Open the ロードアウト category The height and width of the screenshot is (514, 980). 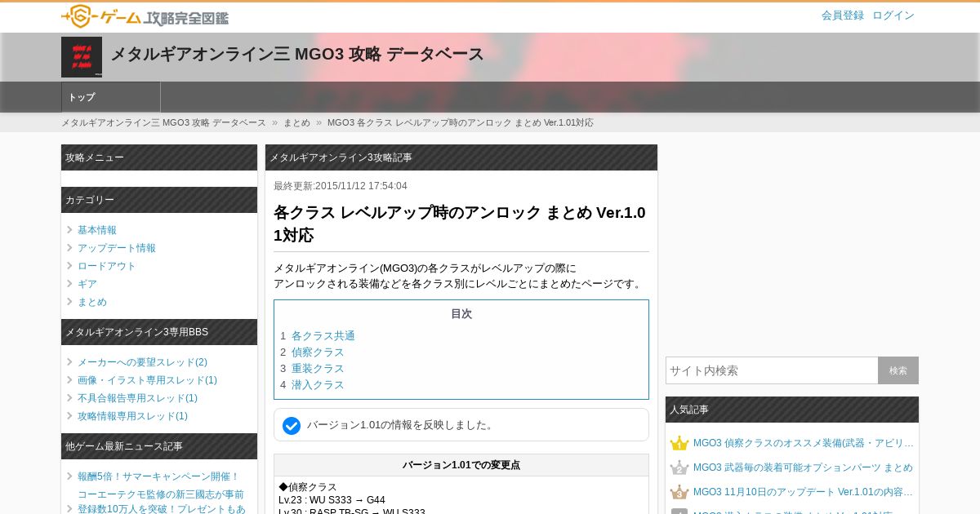pyautogui.click(x=107, y=266)
